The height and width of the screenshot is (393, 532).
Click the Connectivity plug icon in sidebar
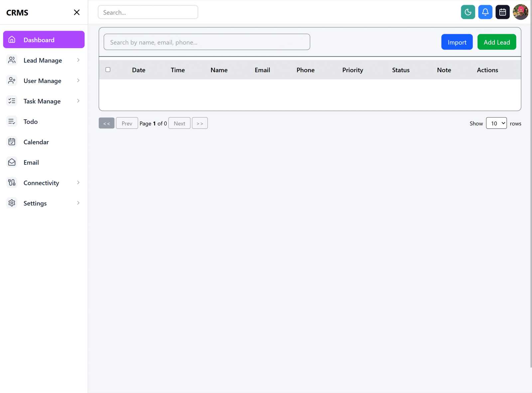click(x=12, y=183)
